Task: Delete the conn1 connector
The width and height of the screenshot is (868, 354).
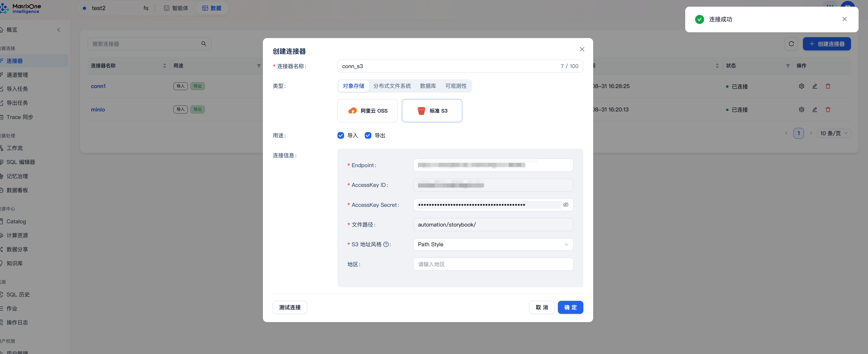Action: tap(828, 86)
